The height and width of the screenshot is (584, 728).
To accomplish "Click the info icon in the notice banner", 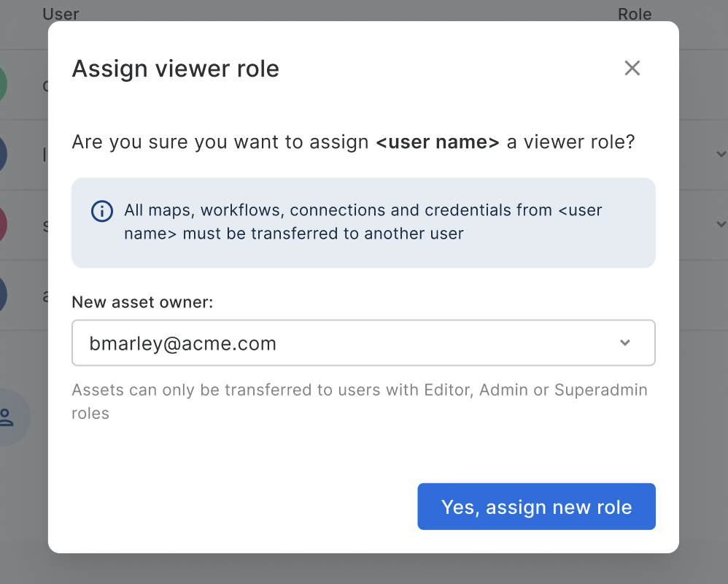I will (101, 212).
